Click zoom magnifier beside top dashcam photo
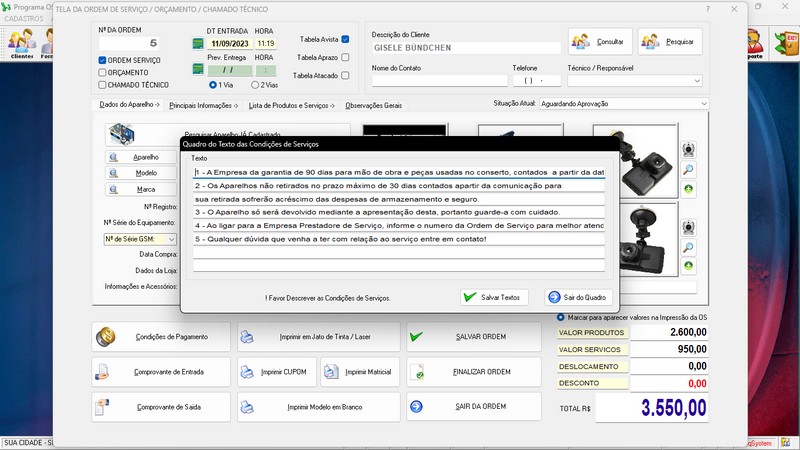 coord(688,169)
